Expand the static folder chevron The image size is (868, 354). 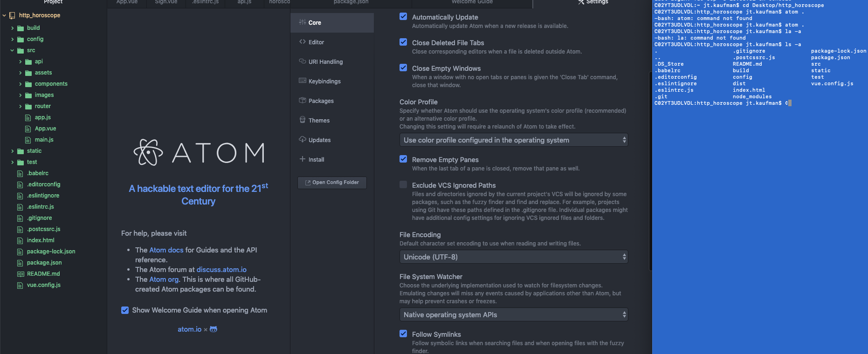[x=12, y=151]
